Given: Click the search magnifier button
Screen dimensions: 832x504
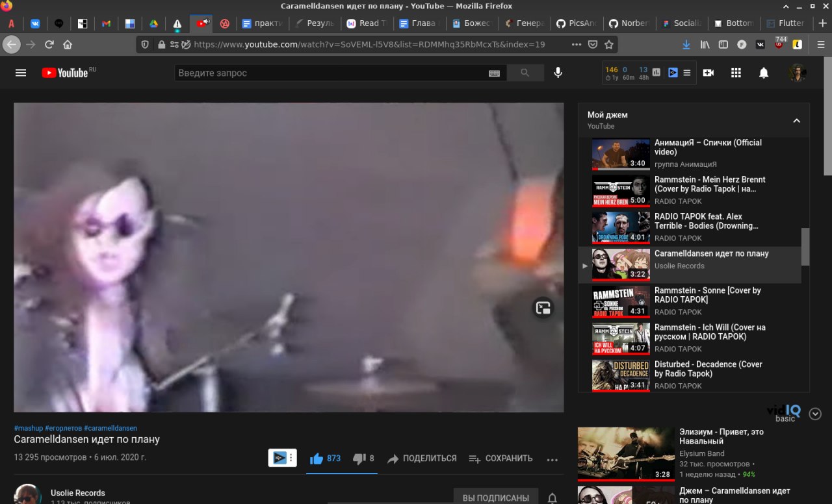Looking at the screenshot, I should pyautogui.click(x=525, y=73).
